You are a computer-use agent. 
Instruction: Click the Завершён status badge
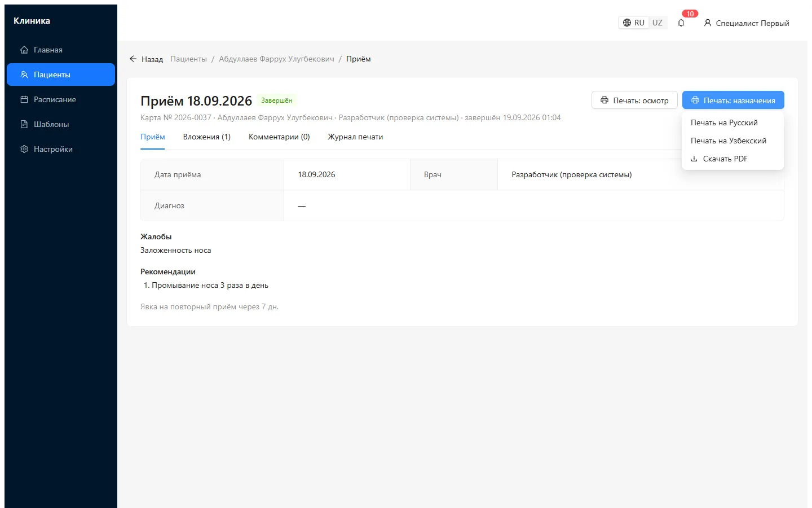click(x=276, y=100)
